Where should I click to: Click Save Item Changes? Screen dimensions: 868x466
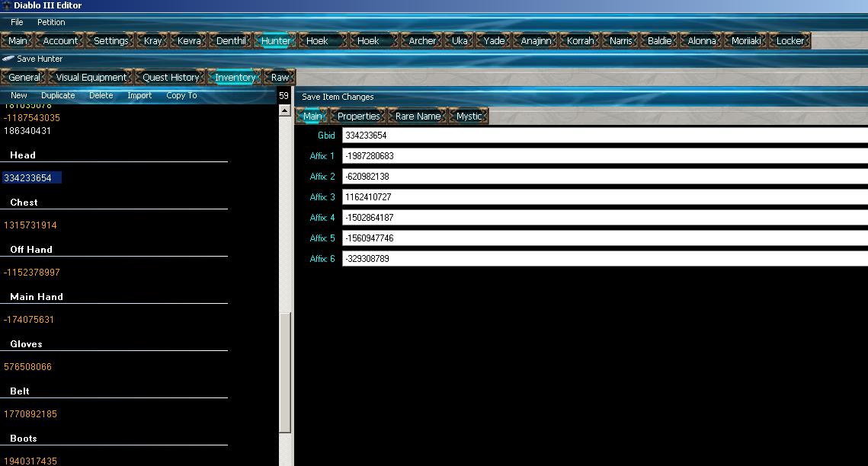click(x=338, y=97)
